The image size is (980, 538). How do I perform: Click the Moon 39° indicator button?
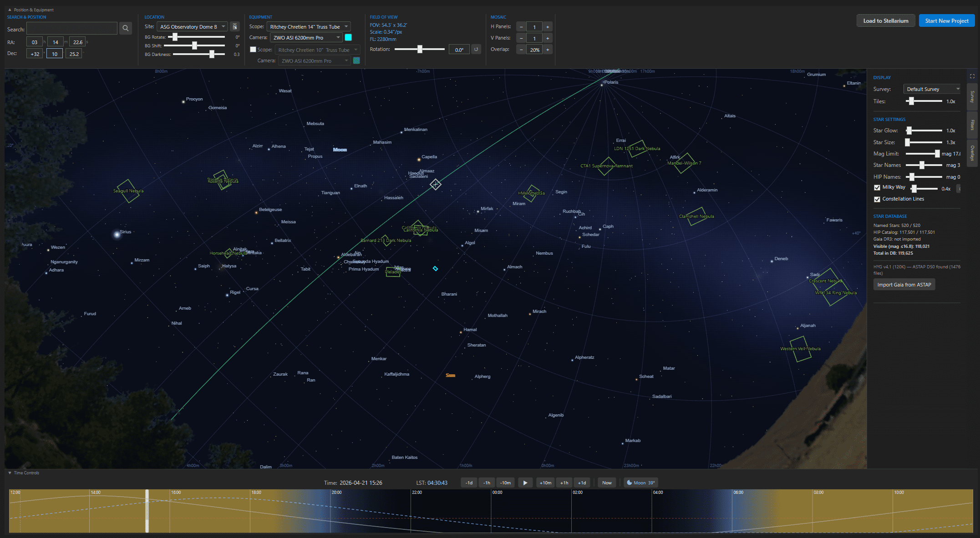tap(641, 483)
